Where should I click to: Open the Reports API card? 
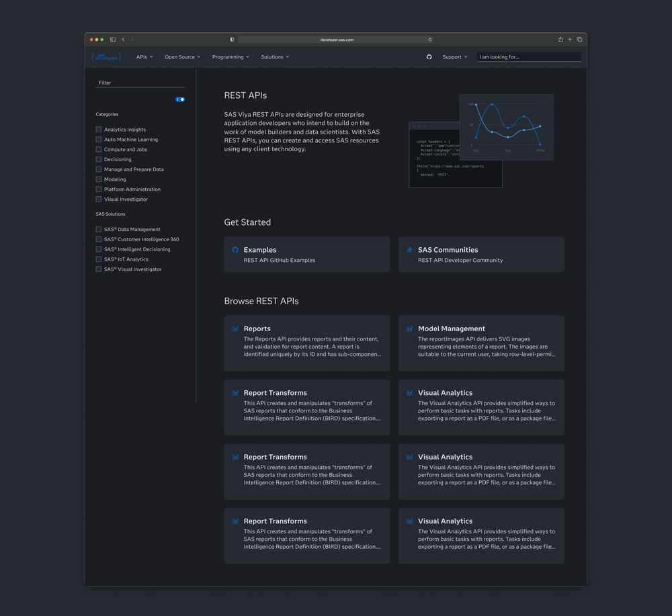click(307, 343)
